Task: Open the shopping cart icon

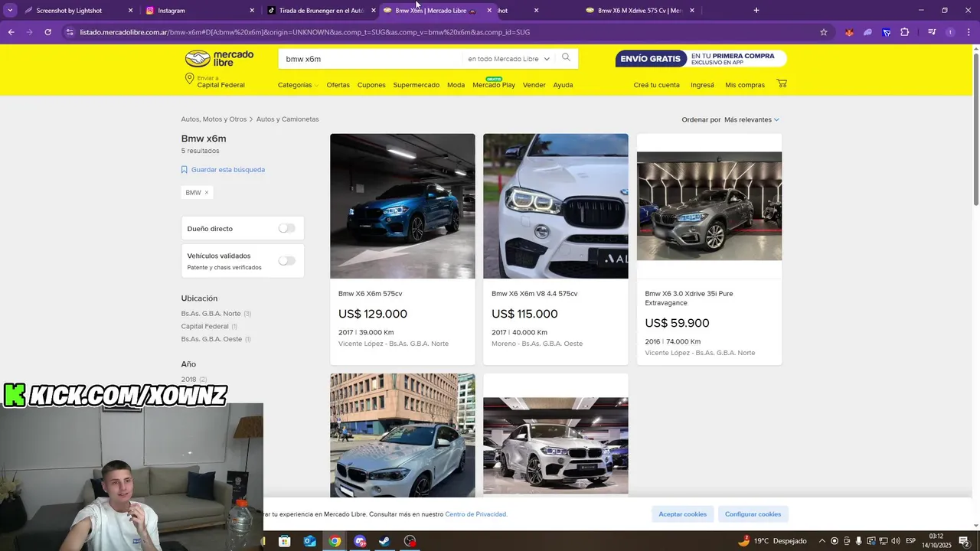Action: (x=782, y=83)
